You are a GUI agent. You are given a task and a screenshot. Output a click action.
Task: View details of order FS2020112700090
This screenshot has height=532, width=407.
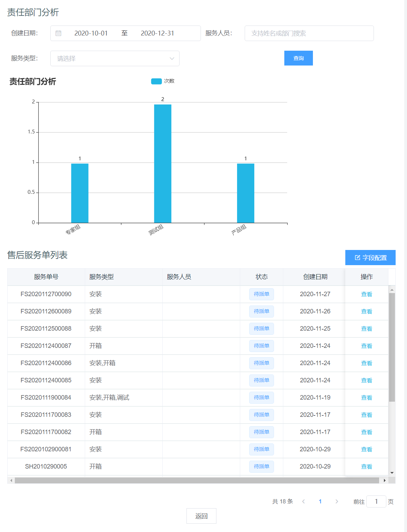point(366,294)
